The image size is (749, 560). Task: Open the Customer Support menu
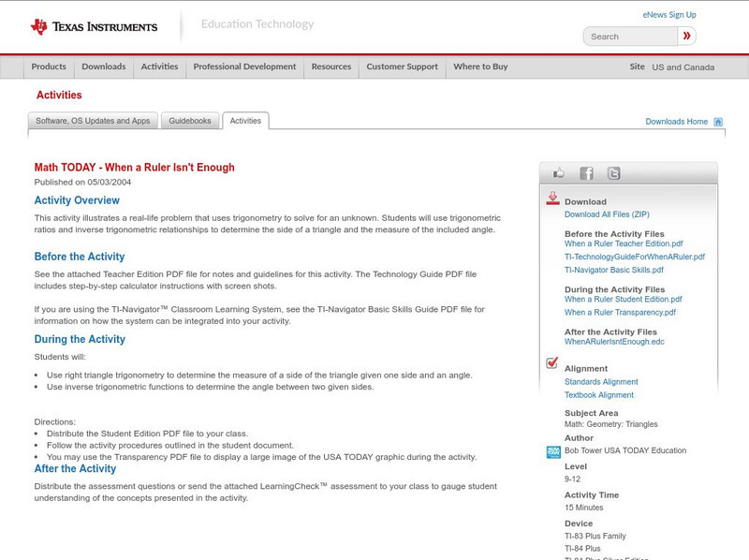[x=403, y=66]
